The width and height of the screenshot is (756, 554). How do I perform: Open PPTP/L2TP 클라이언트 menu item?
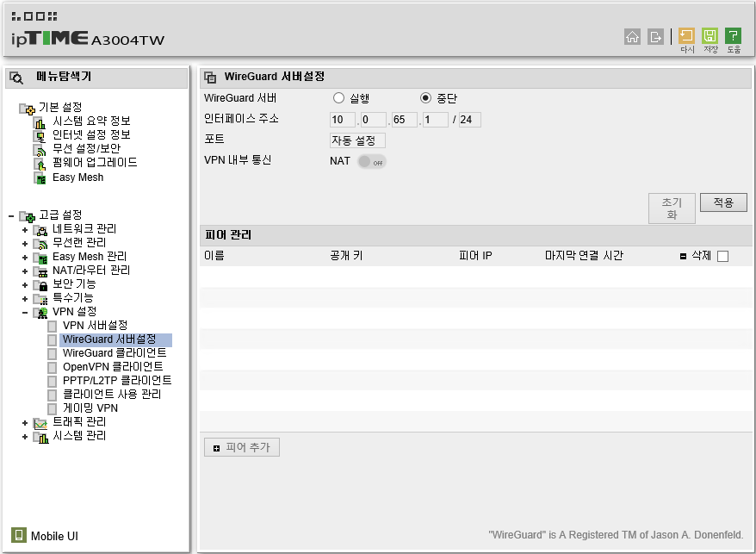(x=117, y=381)
